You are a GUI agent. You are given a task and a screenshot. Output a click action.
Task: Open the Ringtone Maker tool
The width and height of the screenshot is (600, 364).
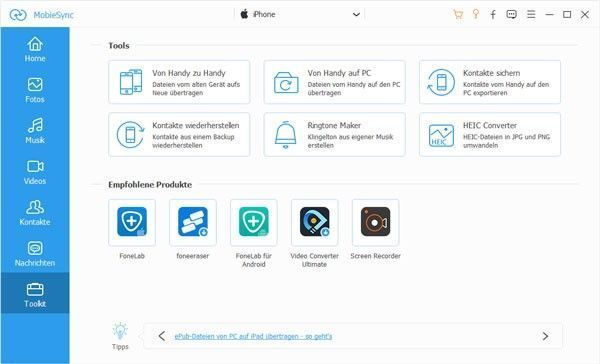(334, 134)
